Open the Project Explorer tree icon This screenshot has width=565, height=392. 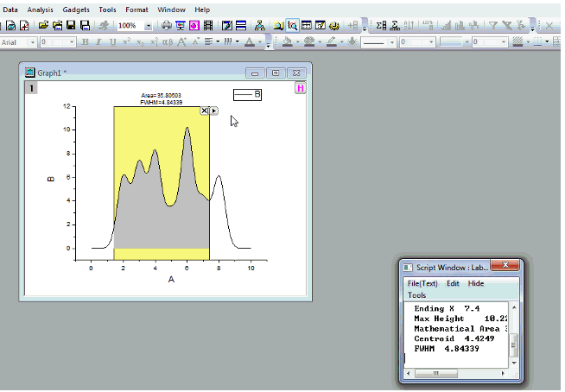[260, 26]
